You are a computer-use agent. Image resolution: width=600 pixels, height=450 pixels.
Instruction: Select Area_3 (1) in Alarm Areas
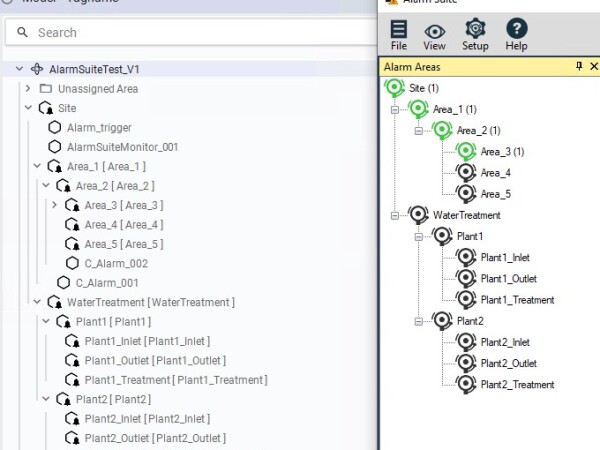pos(502,152)
